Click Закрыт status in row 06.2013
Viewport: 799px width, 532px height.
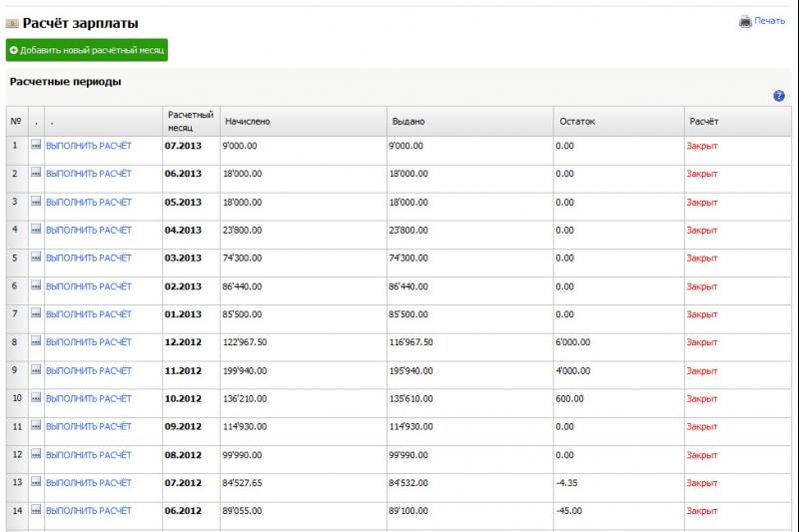(702, 174)
